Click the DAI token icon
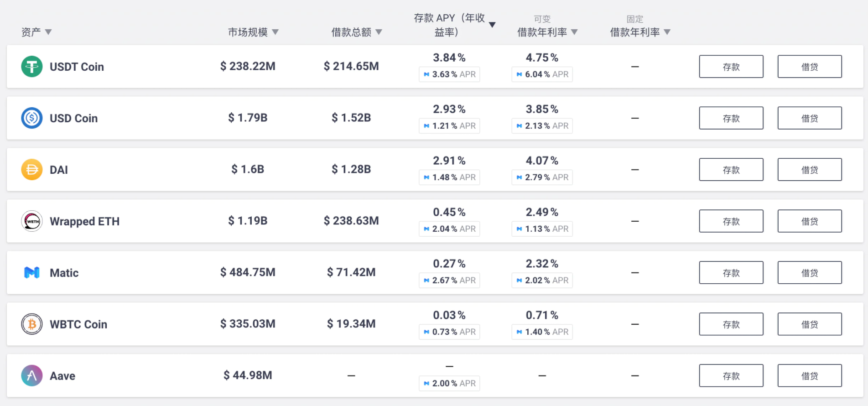The width and height of the screenshot is (868, 406). (32, 170)
